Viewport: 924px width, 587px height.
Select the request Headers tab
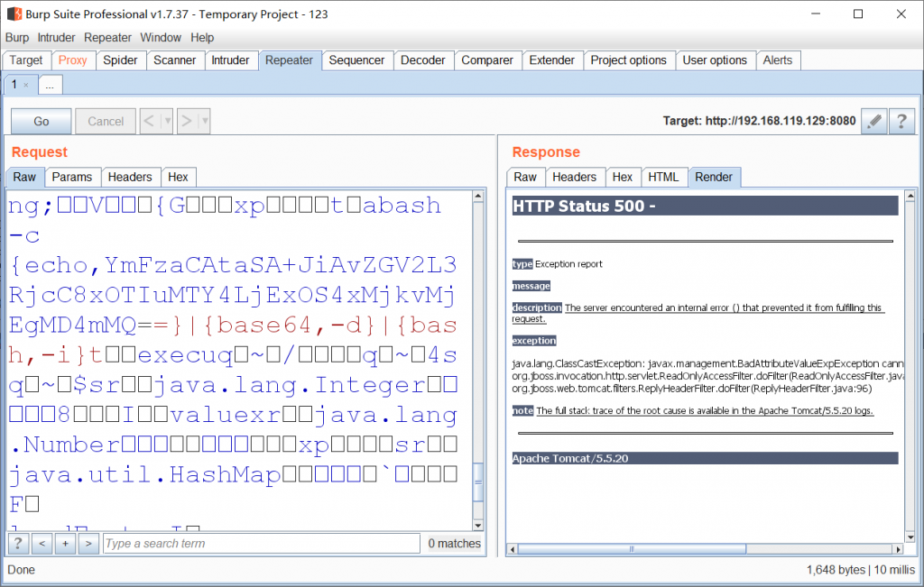pos(130,178)
